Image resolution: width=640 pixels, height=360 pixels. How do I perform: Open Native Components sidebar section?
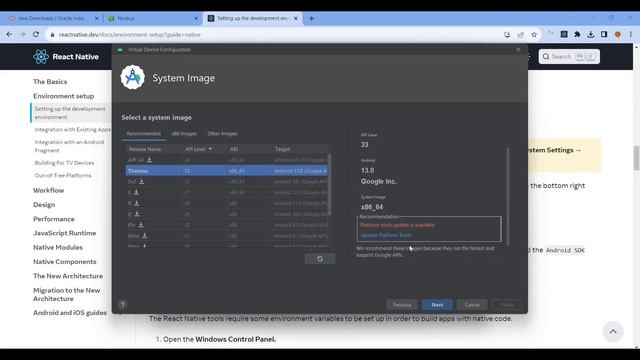coord(64,262)
